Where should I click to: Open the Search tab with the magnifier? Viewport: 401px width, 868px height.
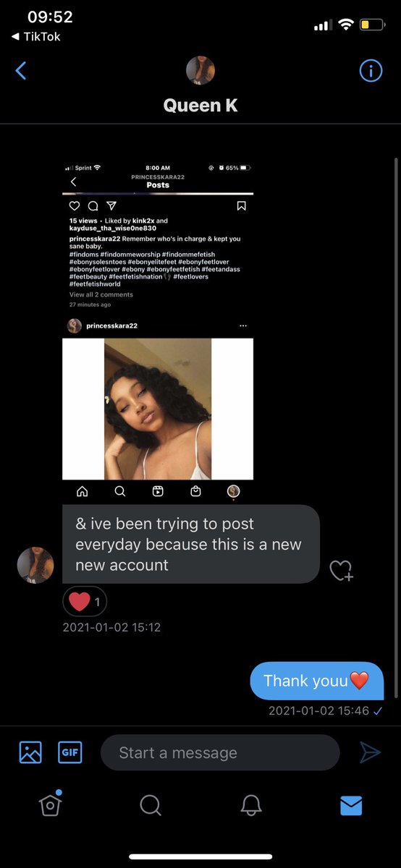150,804
